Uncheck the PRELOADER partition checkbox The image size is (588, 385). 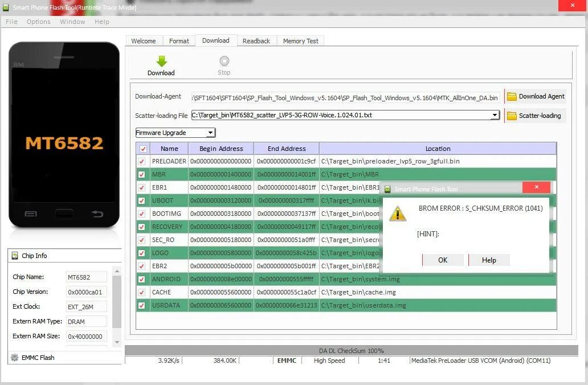point(141,162)
